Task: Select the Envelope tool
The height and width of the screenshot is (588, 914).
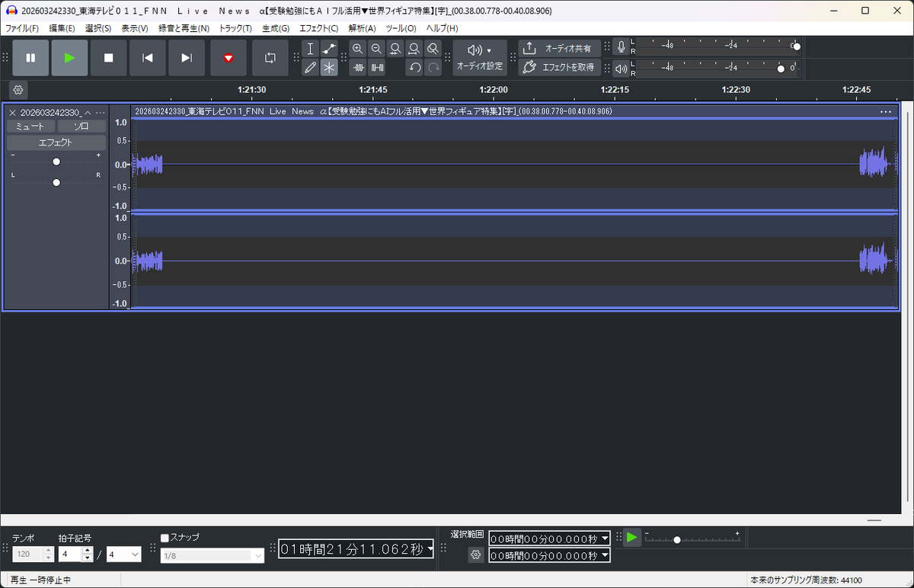Action: pos(329,49)
